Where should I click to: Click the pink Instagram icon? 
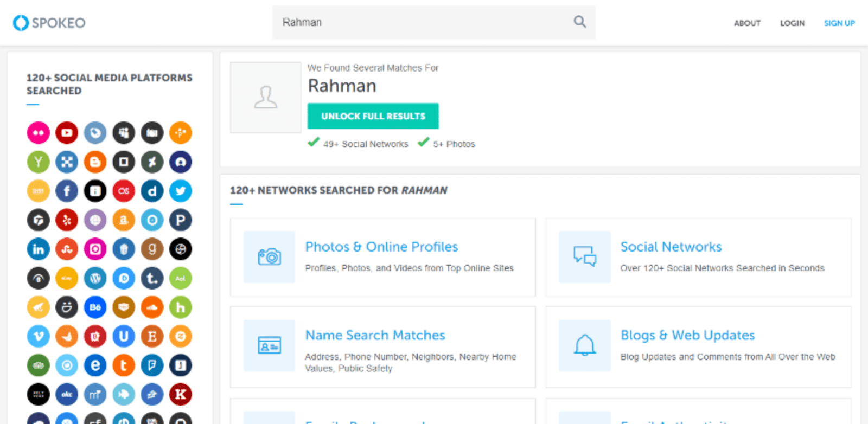(95, 249)
